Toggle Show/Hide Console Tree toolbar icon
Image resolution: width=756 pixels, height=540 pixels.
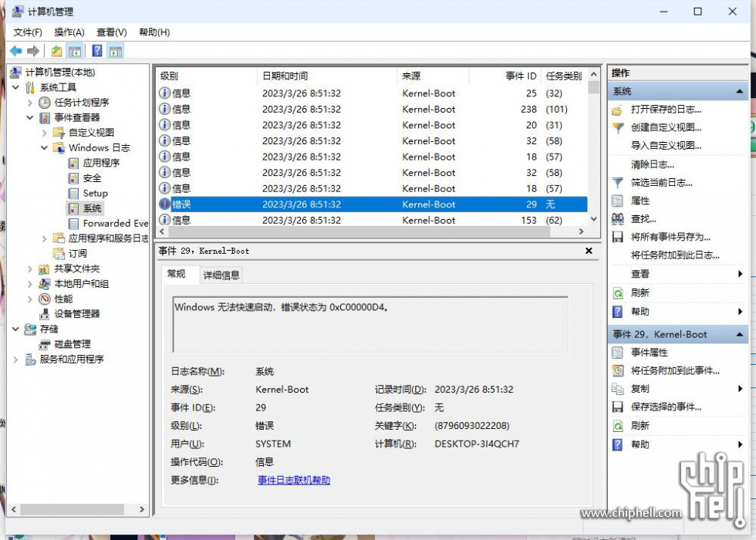pos(75,51)
